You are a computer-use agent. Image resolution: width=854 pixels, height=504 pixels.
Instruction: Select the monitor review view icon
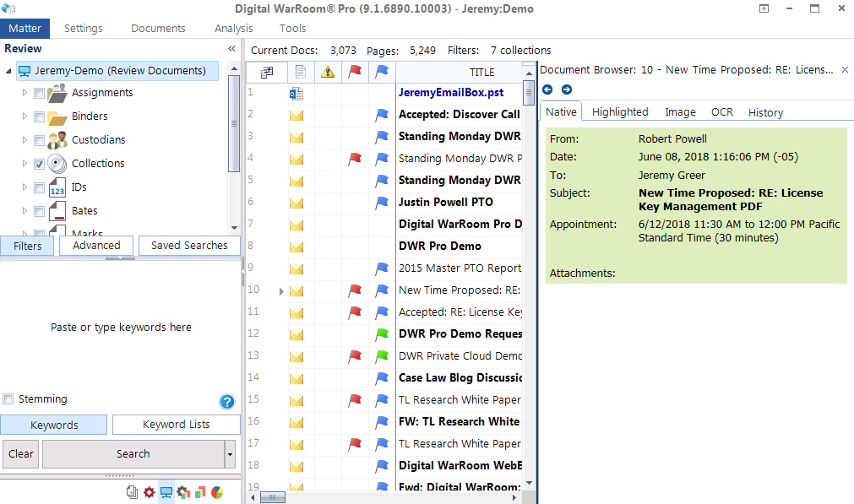point(166,492)
